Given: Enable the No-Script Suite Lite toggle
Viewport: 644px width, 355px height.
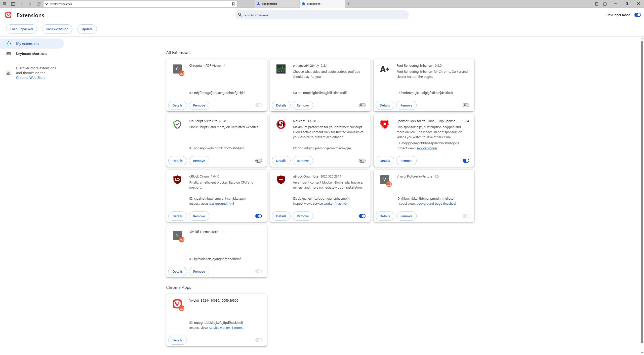Looking at the screenshot, I should [x=258, y=161].
